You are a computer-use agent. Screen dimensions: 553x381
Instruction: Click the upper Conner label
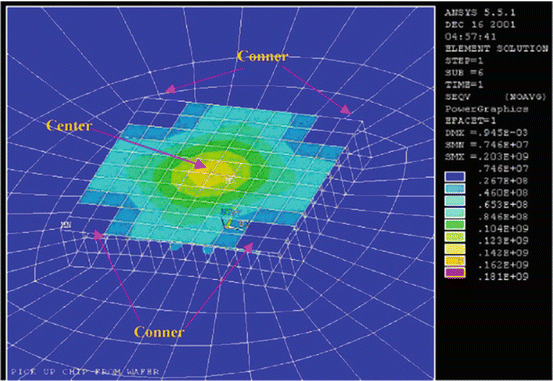(x=262, y=56)
